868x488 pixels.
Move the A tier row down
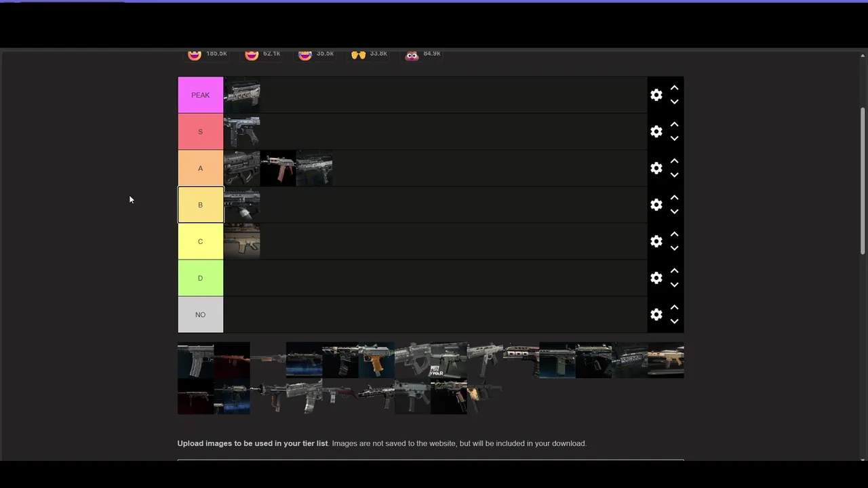click(674, 175)
